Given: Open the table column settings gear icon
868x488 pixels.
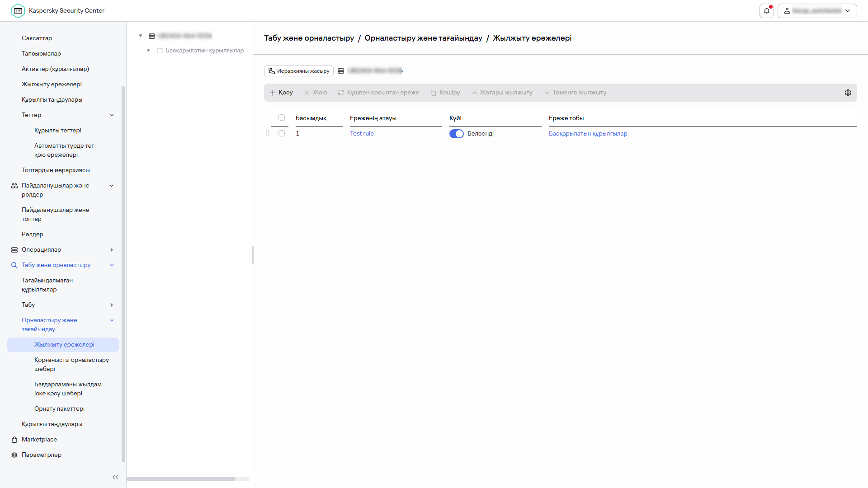Looking at the screenshot, I should click(848, 92).
